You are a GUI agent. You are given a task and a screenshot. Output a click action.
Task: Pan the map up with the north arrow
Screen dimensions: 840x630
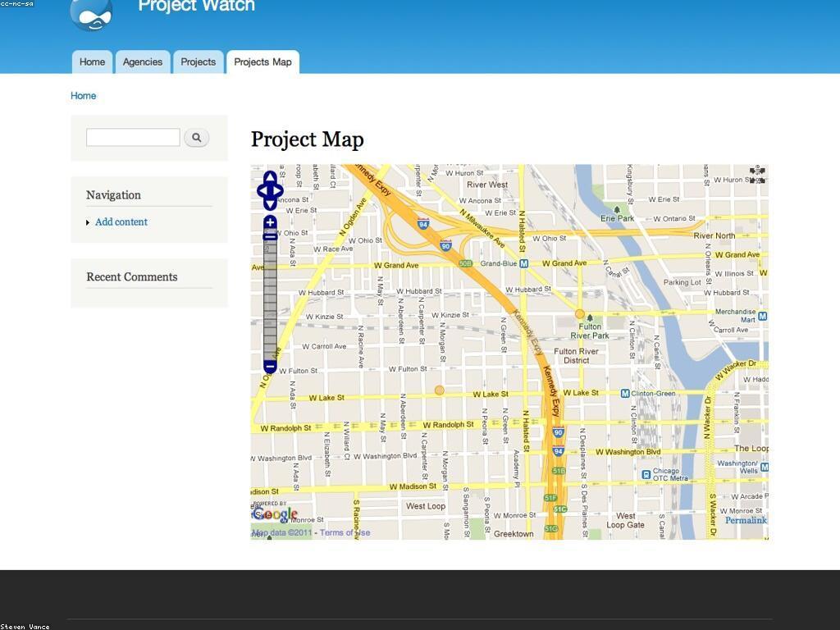click(x=270, y=177)
